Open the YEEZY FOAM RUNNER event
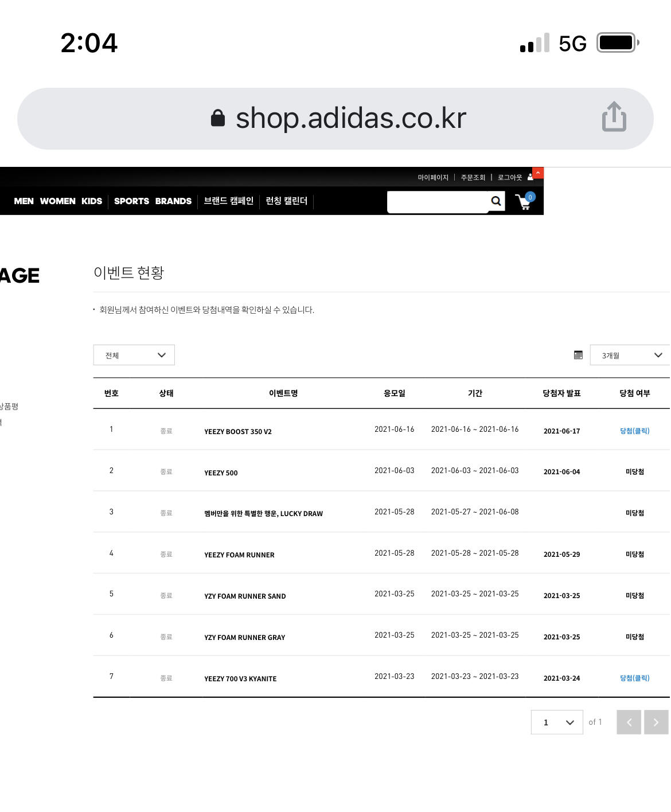This screenshot has height=812, width=671. pos(239,555)
